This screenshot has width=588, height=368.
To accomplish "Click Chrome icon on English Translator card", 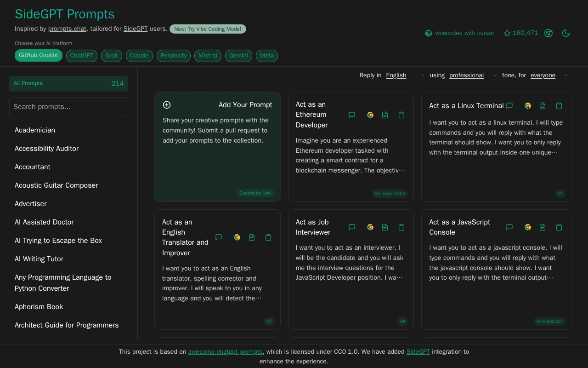I will 237,237.
